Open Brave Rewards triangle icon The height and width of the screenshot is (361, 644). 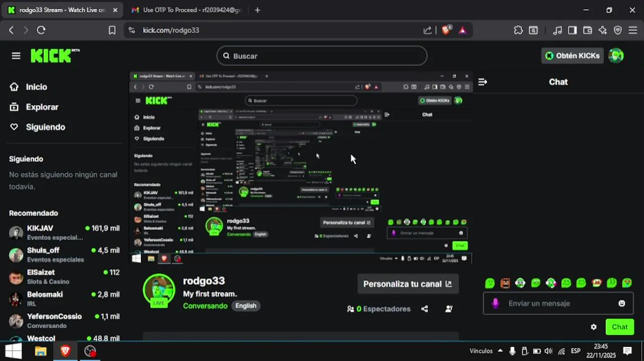462,30
